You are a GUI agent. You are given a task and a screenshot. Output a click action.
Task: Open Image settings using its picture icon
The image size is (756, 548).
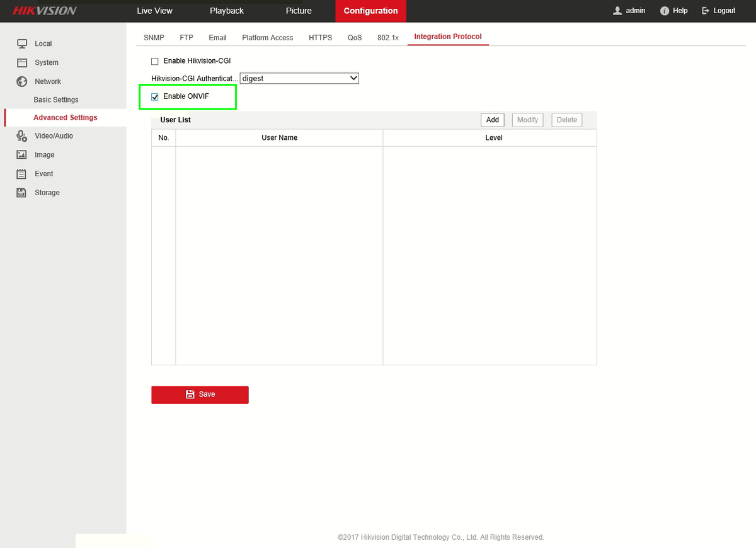[x=21, y=154]
